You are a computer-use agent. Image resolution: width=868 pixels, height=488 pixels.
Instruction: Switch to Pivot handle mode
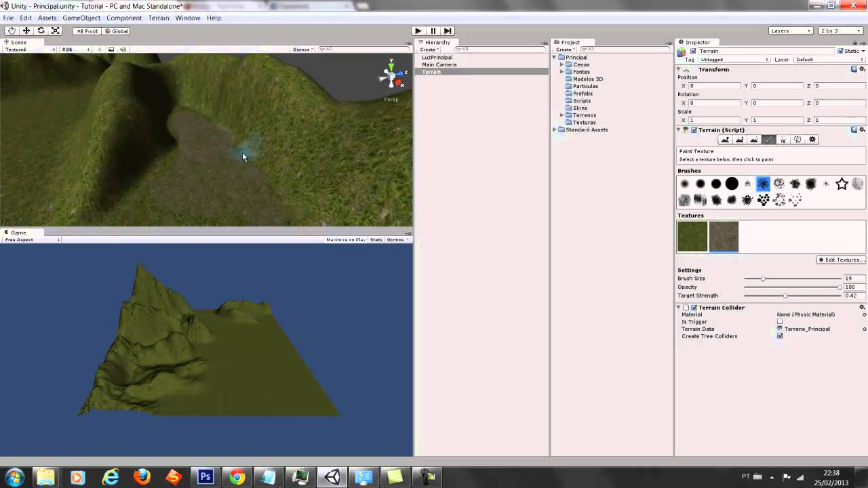coord(87,30)
